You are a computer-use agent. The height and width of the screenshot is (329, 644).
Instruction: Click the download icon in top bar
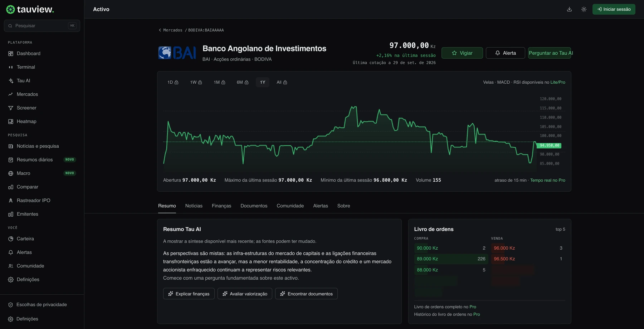click(x=569, y=9)
